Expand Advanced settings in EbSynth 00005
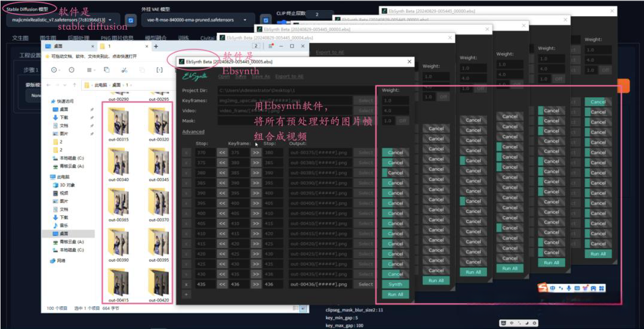This screenshot has height=329, width=644. (193, 132)
